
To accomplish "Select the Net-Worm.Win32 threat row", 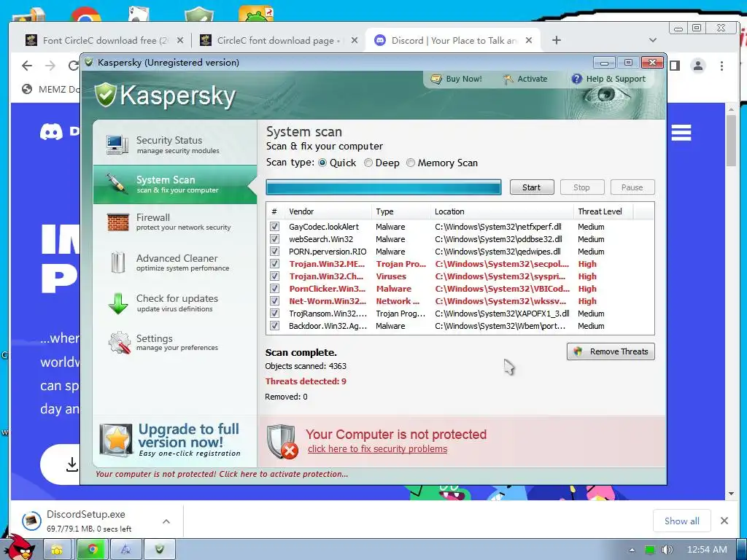I will click(460, 301).
